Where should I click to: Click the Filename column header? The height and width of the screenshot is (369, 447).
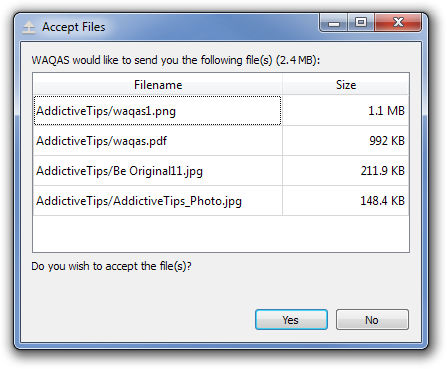click(158, 85)
